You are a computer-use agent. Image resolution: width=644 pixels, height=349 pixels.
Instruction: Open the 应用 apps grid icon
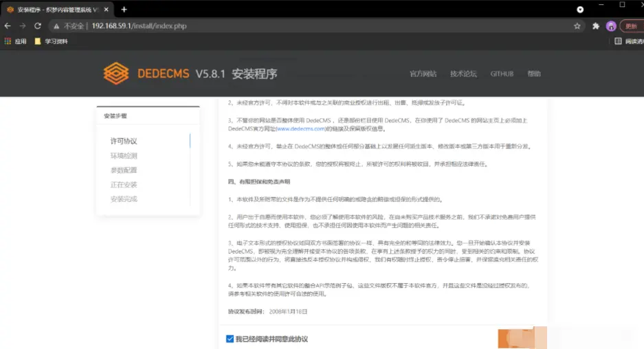(x=8, y=41)
